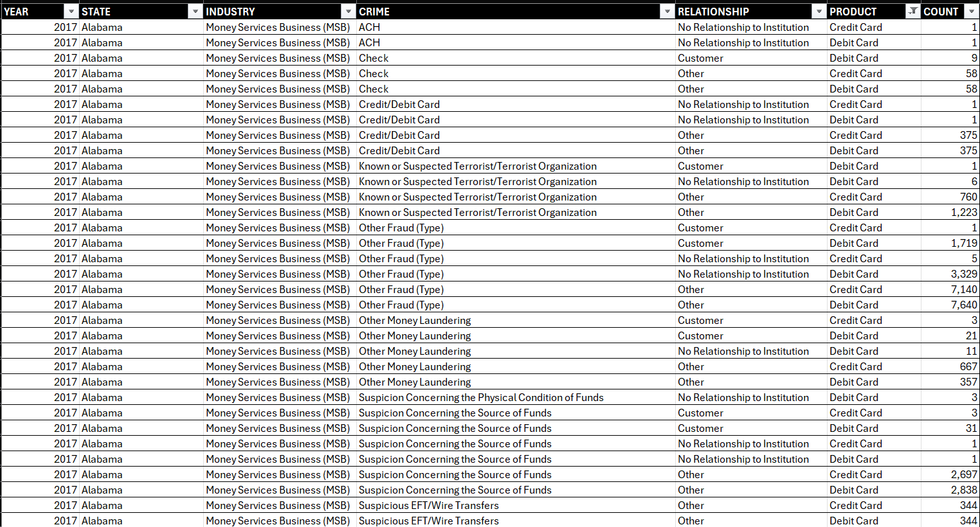
Task: Select Credit Card cell in the count 5 row
Action: 874,258
